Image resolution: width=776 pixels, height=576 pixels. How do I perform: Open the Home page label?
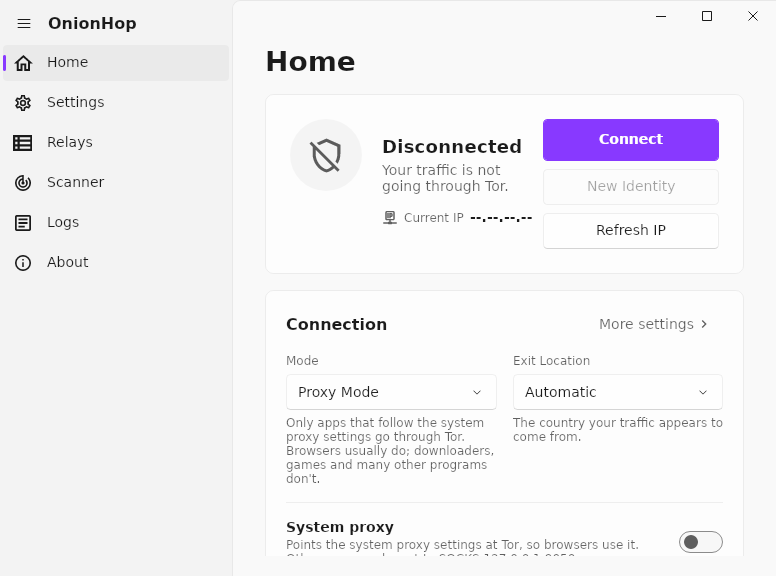tap(67, 62)
